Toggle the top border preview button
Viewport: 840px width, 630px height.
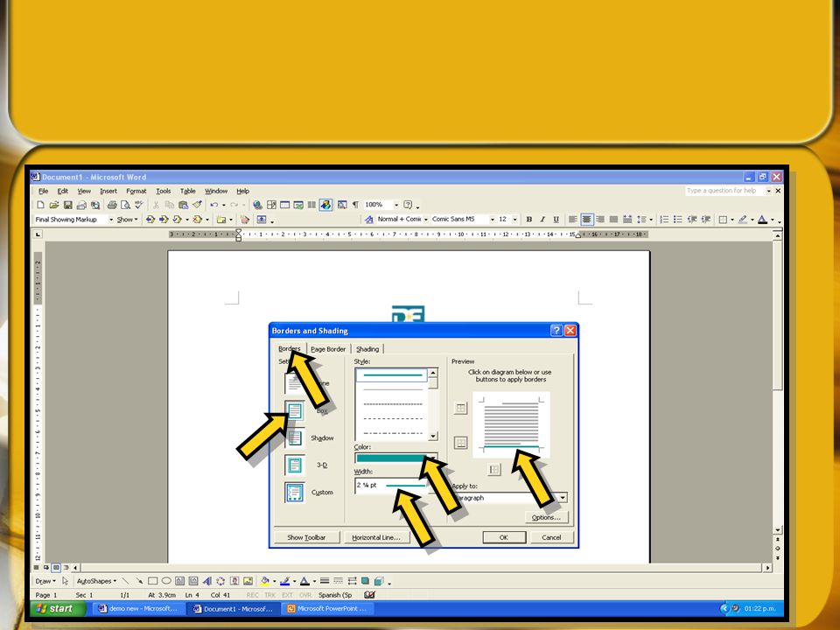(461, 409)
